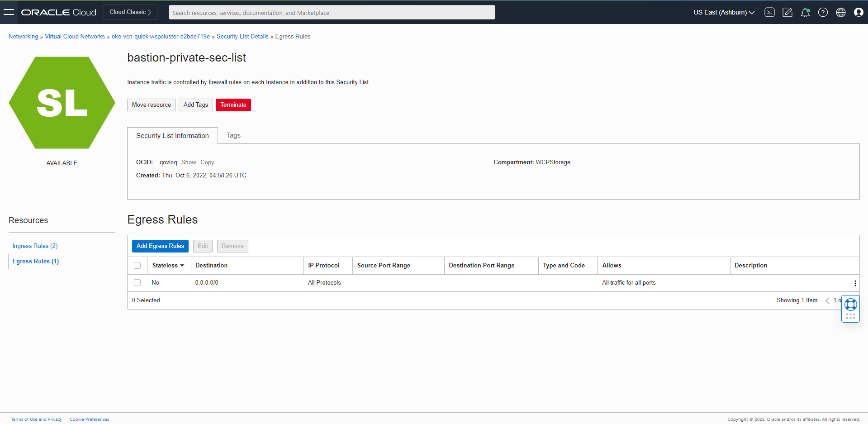Switch to the Security List Information tab
Viewport: 868px width, 424px height.
172,136
